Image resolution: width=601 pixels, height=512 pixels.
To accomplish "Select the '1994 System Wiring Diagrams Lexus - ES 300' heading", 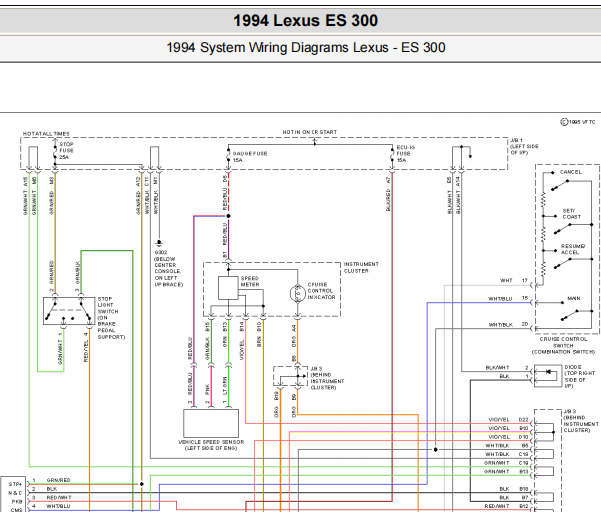I will [x=305, y=48].
